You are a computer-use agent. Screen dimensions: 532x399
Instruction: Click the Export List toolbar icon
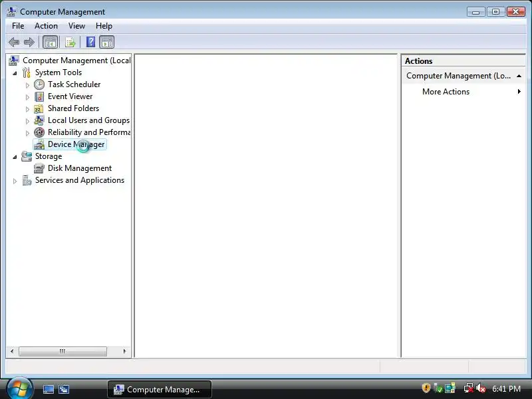(x=70, y=43)
